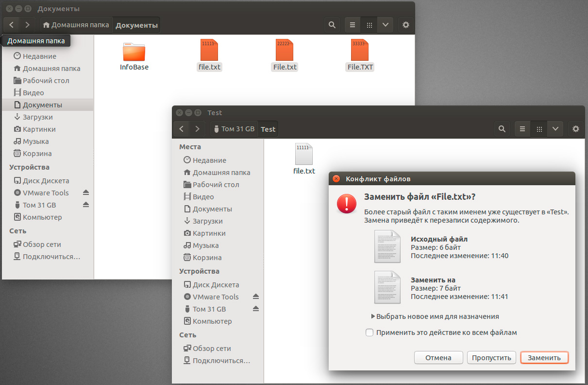Expand 'Выбрать новое имя для назначения'
588x385 pixels.
tap(373, 316)
